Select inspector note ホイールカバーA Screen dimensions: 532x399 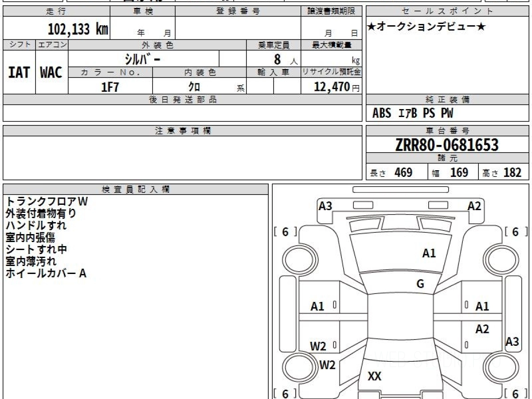pyautogui.click(x=46, y=273)
